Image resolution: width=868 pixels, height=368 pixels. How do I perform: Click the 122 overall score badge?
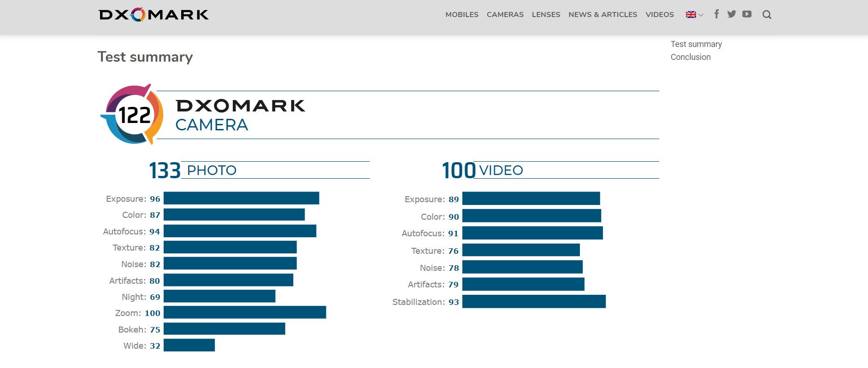pos(132,114)
